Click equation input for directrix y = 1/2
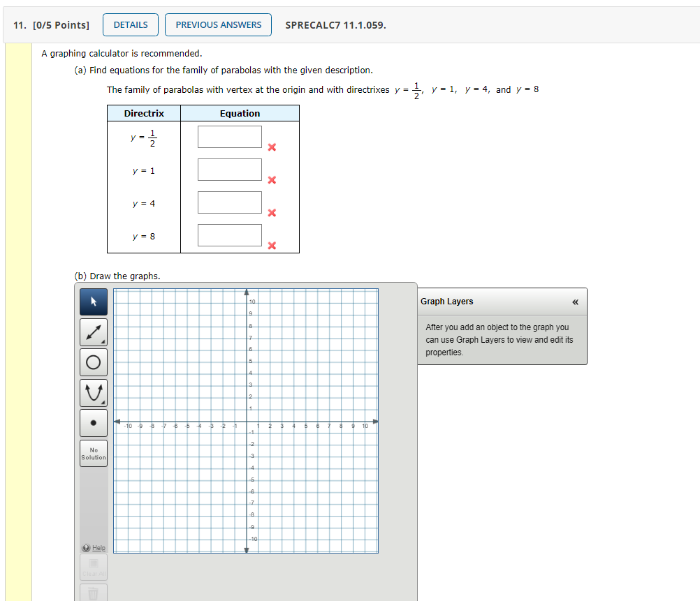700x601 pixels. tap(229, 137)
